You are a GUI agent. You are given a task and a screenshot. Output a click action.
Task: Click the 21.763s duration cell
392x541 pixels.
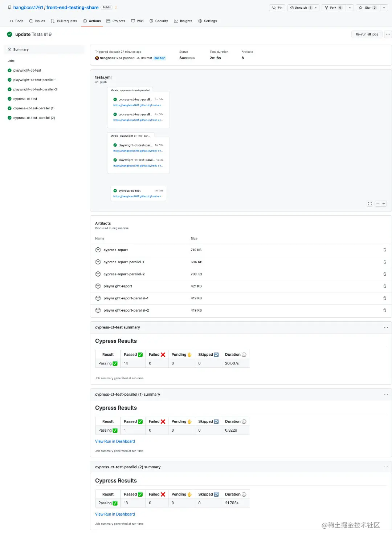(x=236, y=503)
